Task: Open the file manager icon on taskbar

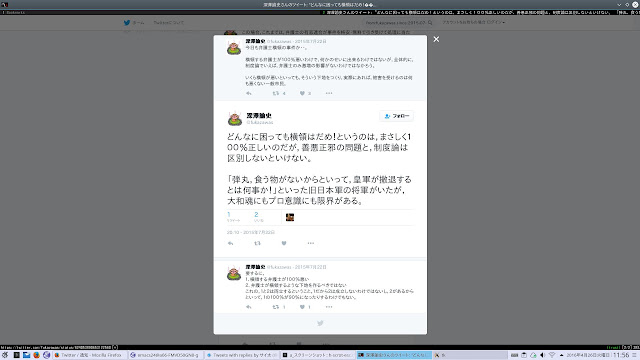Action: (27, 355)
